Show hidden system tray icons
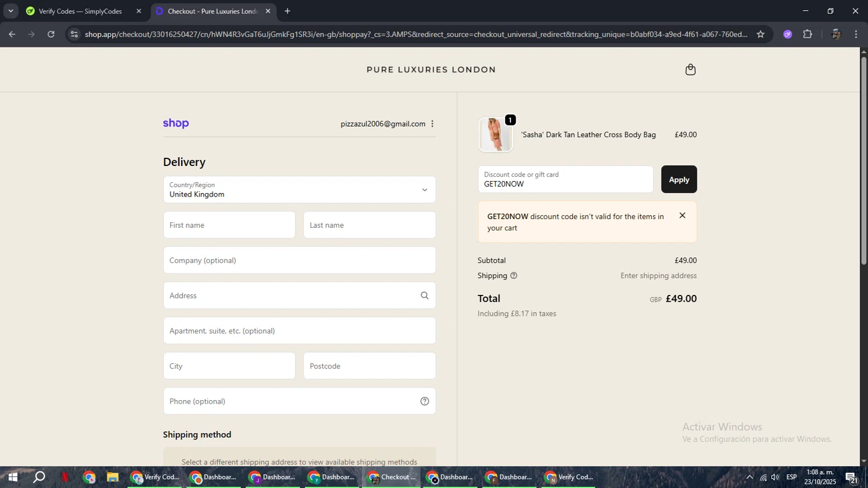This screenshot has width=868, height=488. click(749, 477)
